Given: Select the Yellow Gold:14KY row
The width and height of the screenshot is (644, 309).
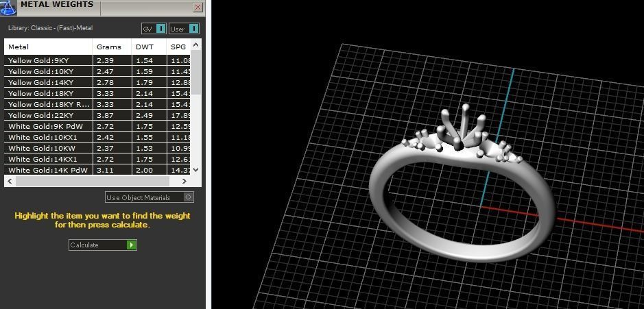Looking at the screenshot, I should pos(97,82).
